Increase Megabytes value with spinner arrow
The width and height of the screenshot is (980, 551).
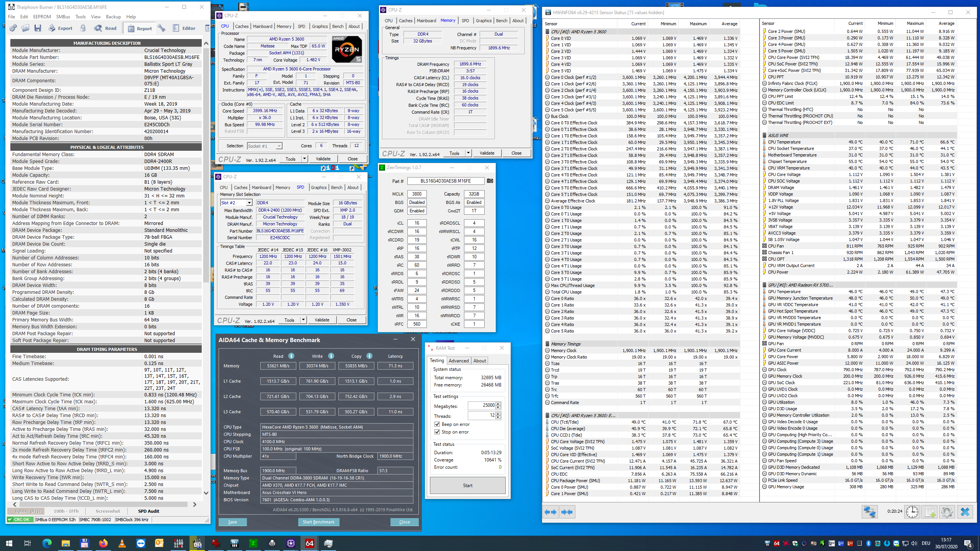(498, 403)
